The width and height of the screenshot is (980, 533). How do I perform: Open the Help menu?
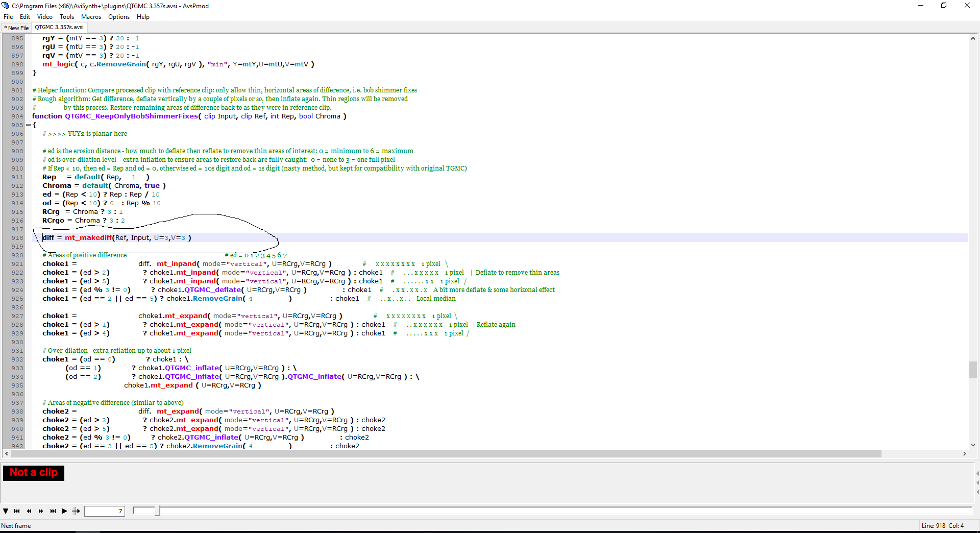click(x=143, y=17)
